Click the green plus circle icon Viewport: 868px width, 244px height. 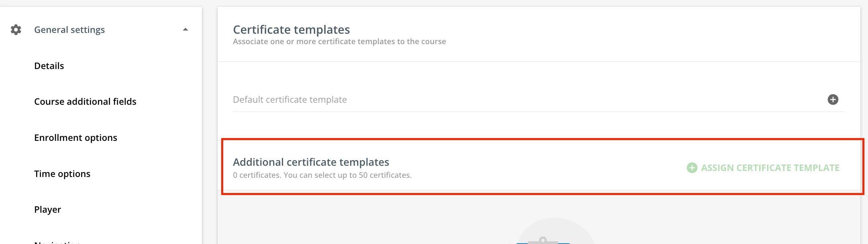coord(692,168)
